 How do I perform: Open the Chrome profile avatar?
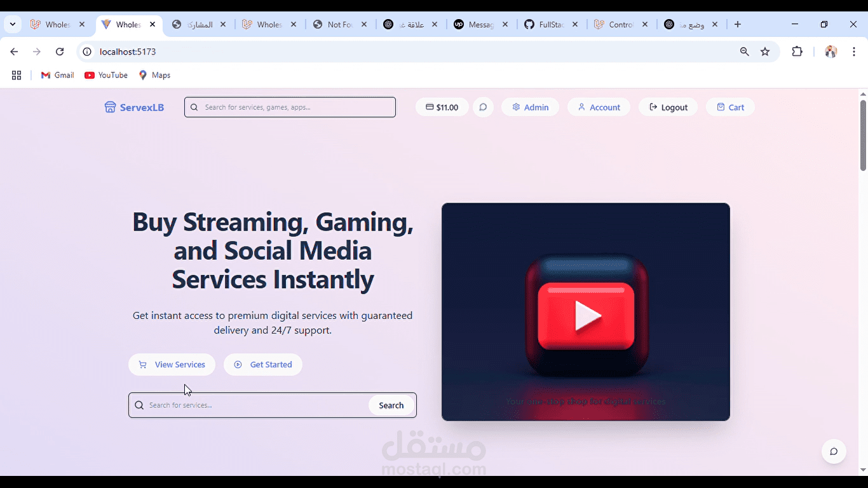click(x=831, y=51)
